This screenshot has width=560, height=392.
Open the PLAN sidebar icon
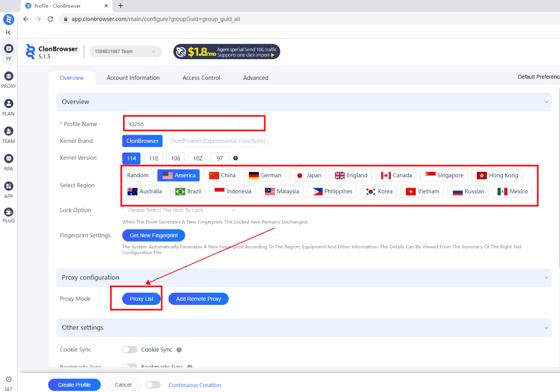pos(8,104)
